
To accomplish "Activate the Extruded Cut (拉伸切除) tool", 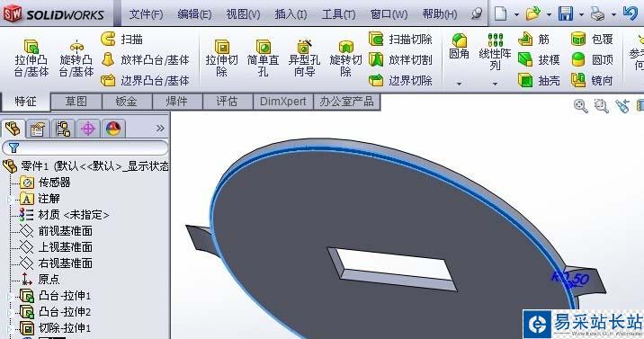I will (x=222, y=58).
